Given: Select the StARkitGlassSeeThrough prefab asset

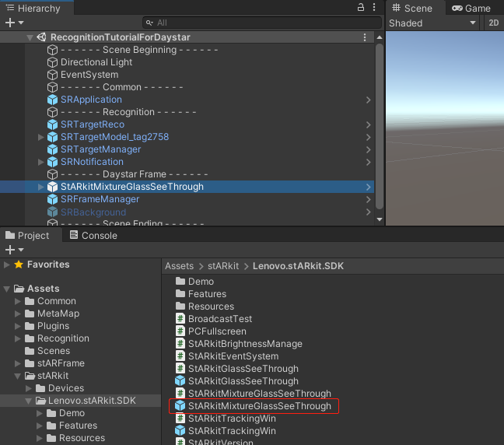Looking at the screenshot, I should coord(243,381).
